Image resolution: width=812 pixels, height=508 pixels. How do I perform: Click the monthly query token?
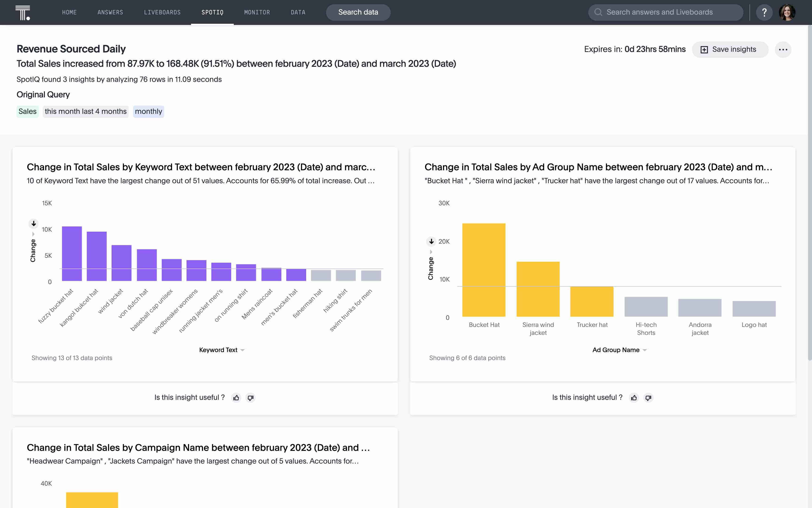point(148,111)
